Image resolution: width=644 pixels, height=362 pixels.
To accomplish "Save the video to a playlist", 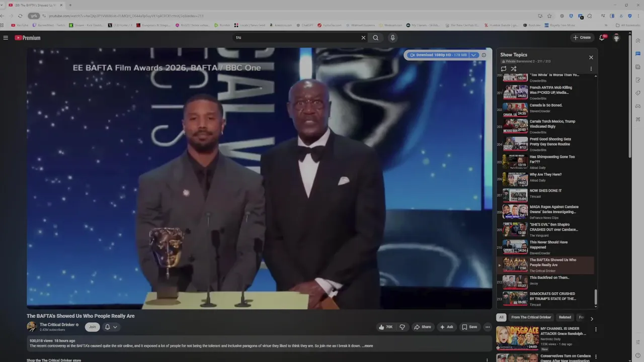I will pos(469,327).
